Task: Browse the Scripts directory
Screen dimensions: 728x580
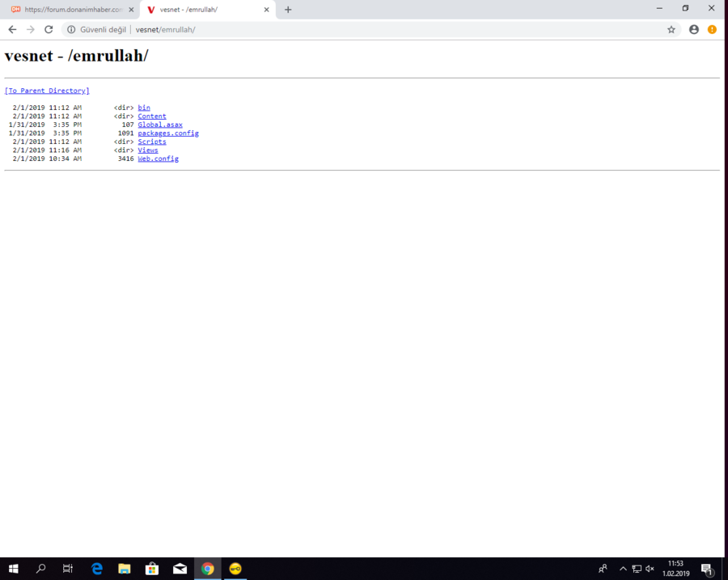Action: [x=152, y=142]
